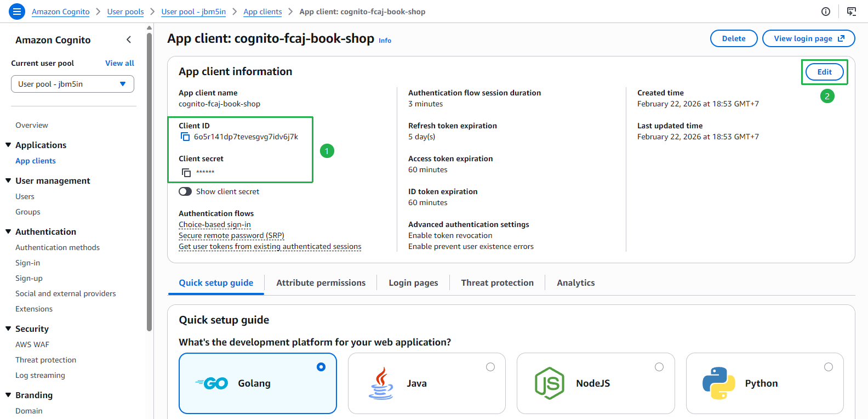Screen dimensions: 868x419
Task: Go to Amazon Cognito breadcrumb
Action: pos(61,12)
